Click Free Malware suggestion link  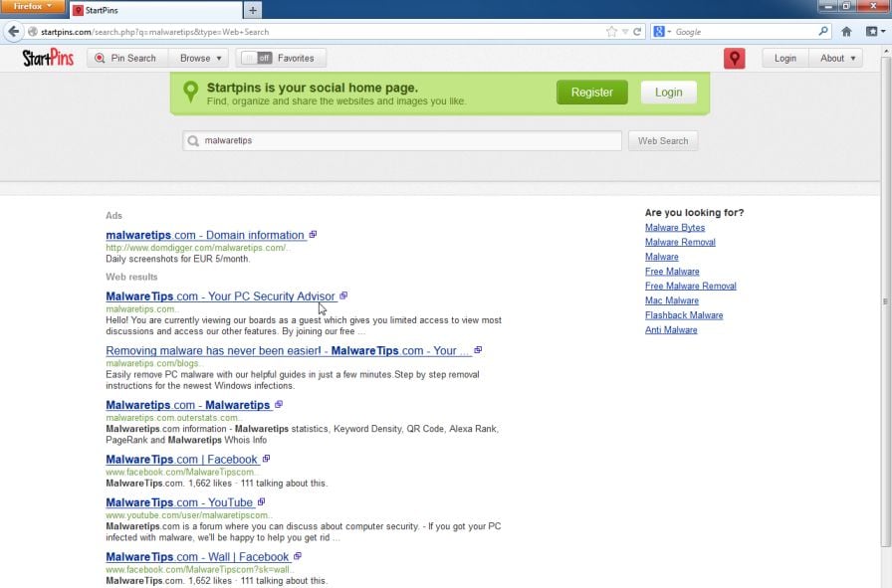(x=672, y=272)
